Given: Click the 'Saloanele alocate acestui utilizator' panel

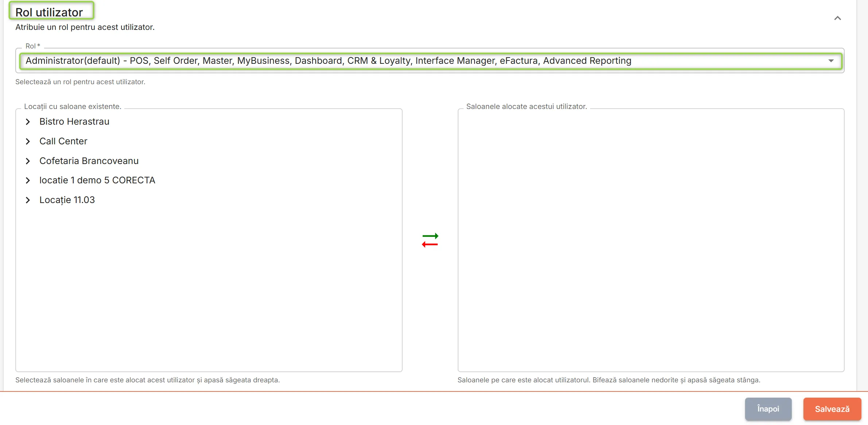Looking at the screenshot, I should (651, 240).
